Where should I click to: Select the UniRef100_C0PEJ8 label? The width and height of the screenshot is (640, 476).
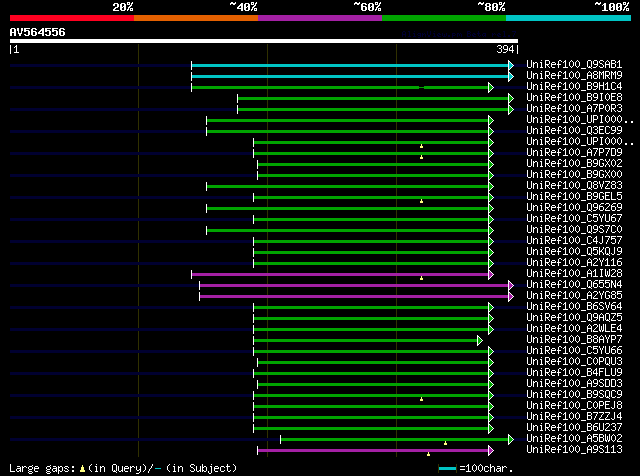(574, 406)
